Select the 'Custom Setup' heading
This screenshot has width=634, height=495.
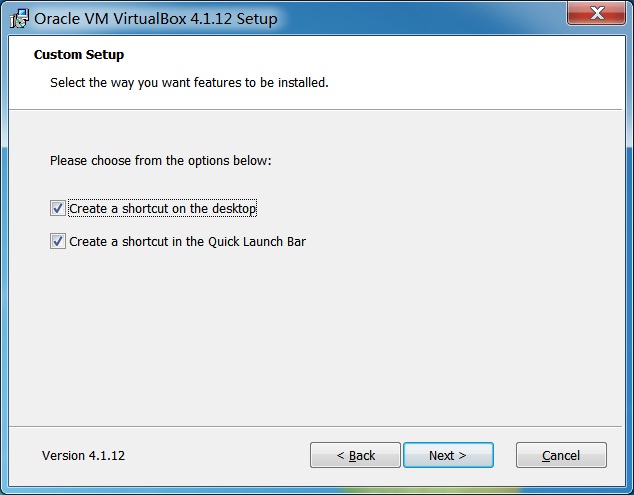click(79, 55)
